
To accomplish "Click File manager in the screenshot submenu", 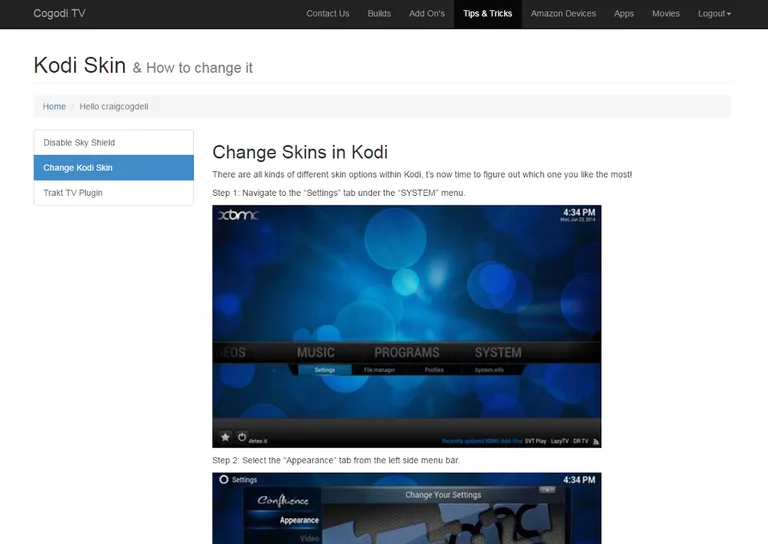I will (x=379, y=370).
